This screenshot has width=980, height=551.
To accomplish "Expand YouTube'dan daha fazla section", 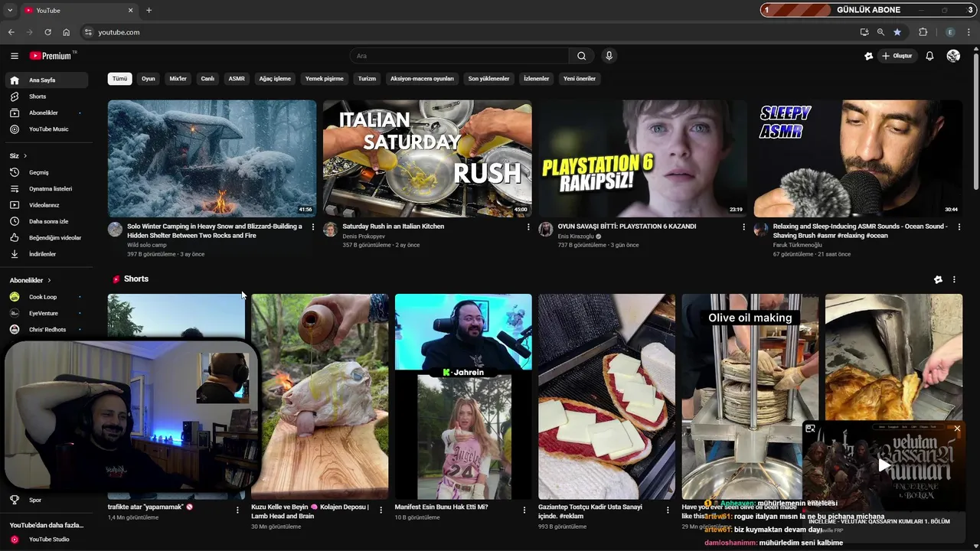I will (47, 525).
